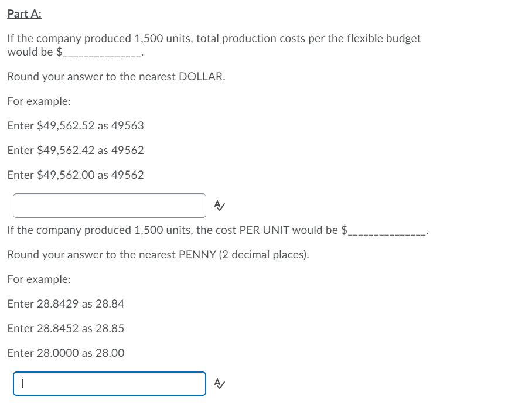This screenshot has width=532, height=406.
Task: Click the cost per unit answer field
Action: coord(109,384)
